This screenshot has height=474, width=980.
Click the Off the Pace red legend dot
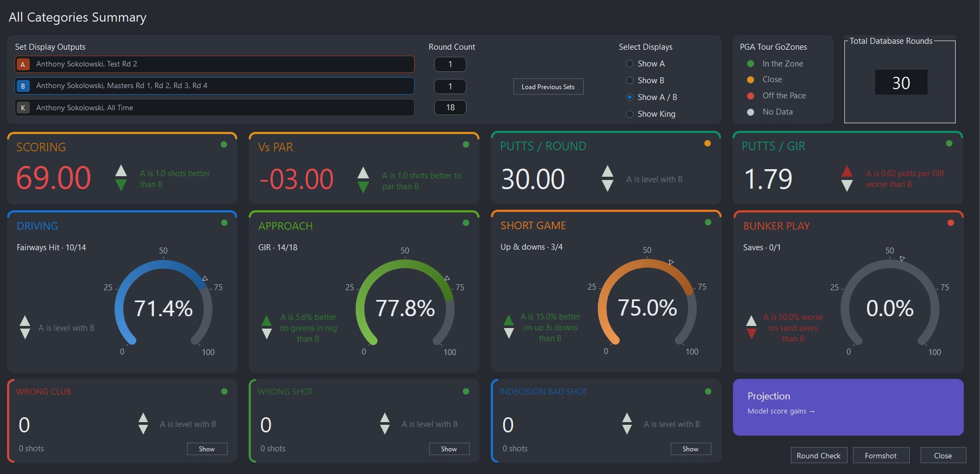click(x=750, y=96)
